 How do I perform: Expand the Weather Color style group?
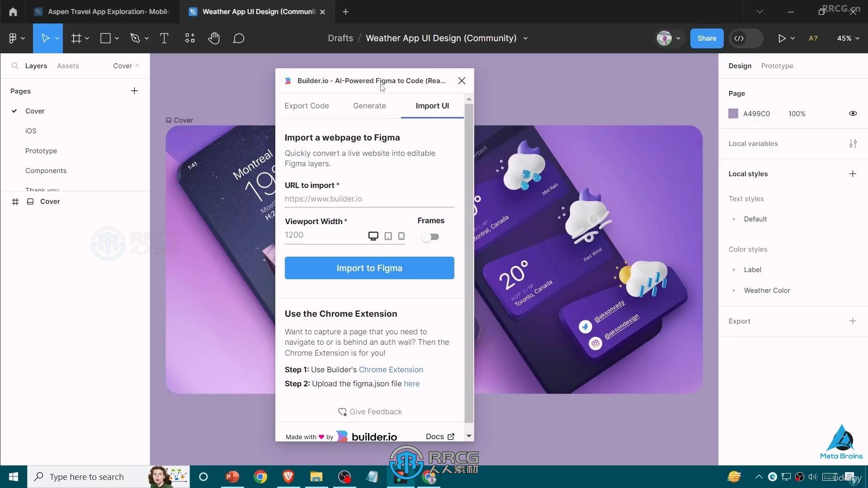point(734,291)
